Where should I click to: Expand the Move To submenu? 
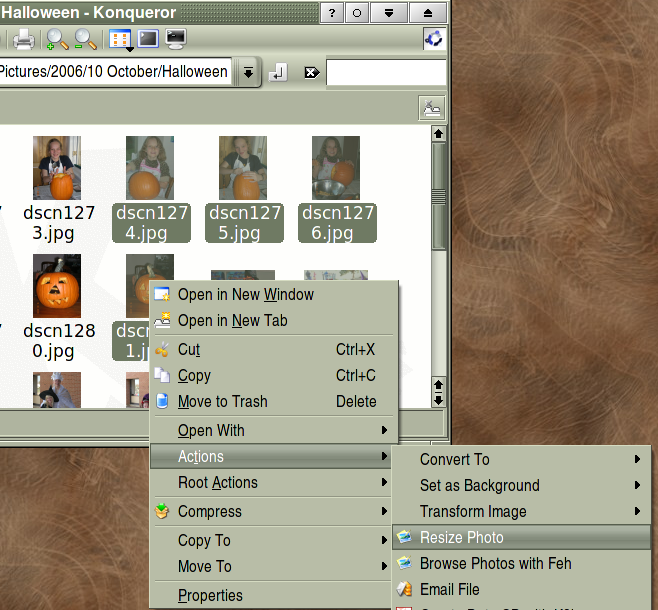[384, 566]
